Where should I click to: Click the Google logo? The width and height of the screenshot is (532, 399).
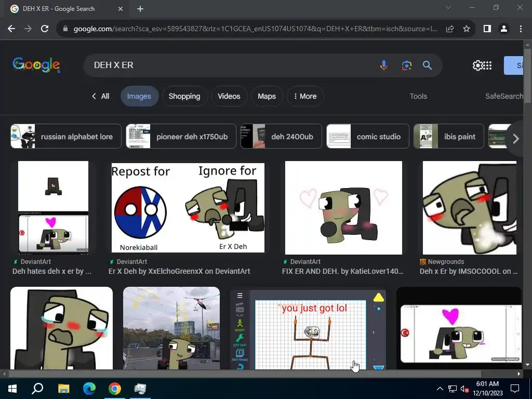[x=36, y=65]
